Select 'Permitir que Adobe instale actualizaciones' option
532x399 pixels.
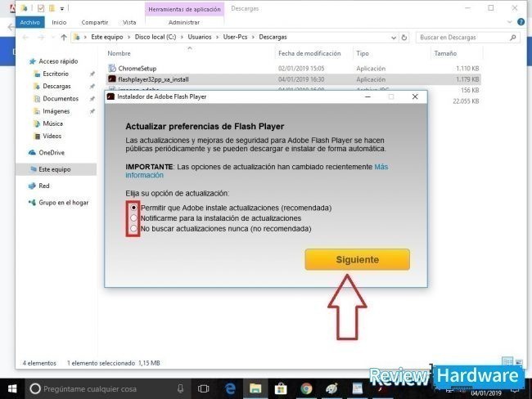tap(133, 208)
